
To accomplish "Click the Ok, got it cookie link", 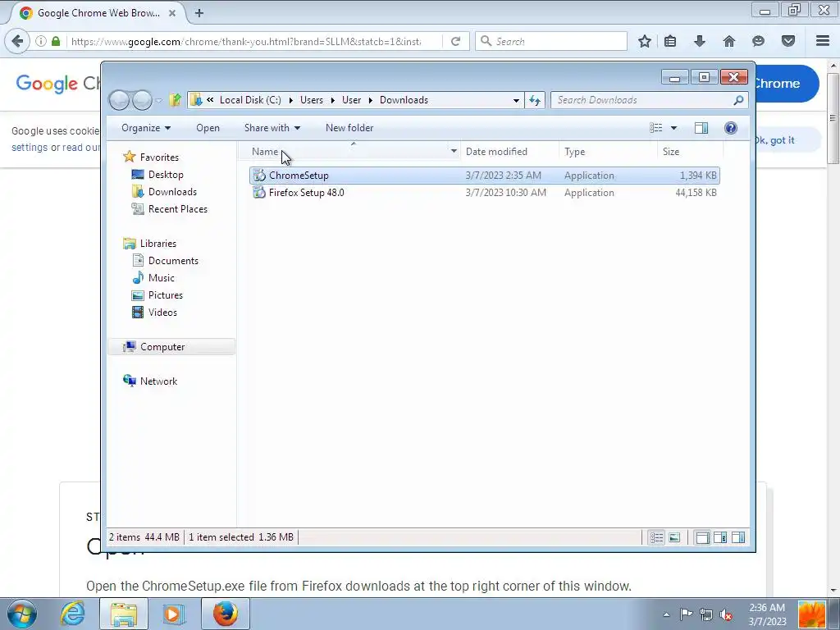I will coord(774,139).
